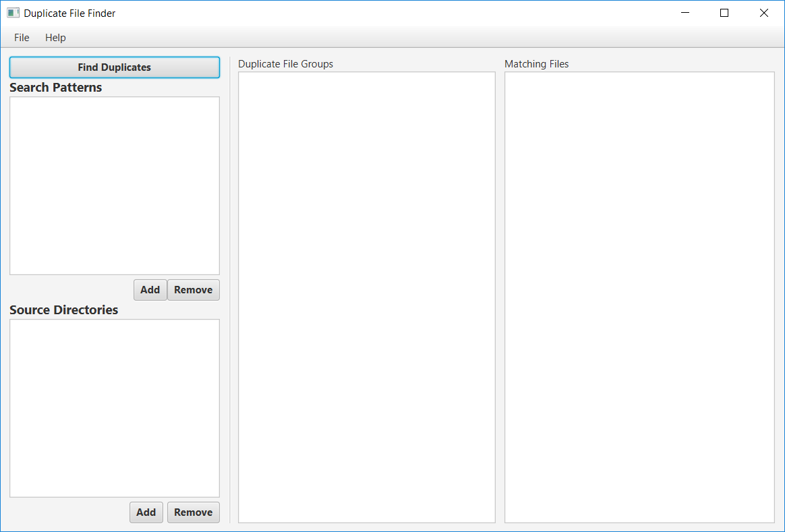Image resolution: width=785 pixels, height=532 pixels.
Task: Maximize the Duplicate File Finder window
Action: [x=724, y=13]
